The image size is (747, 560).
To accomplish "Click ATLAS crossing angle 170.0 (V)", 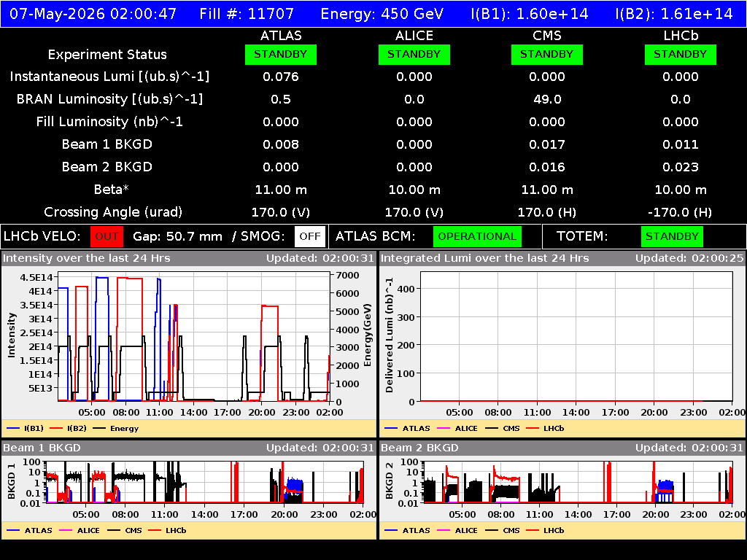I will pos(281,212).
